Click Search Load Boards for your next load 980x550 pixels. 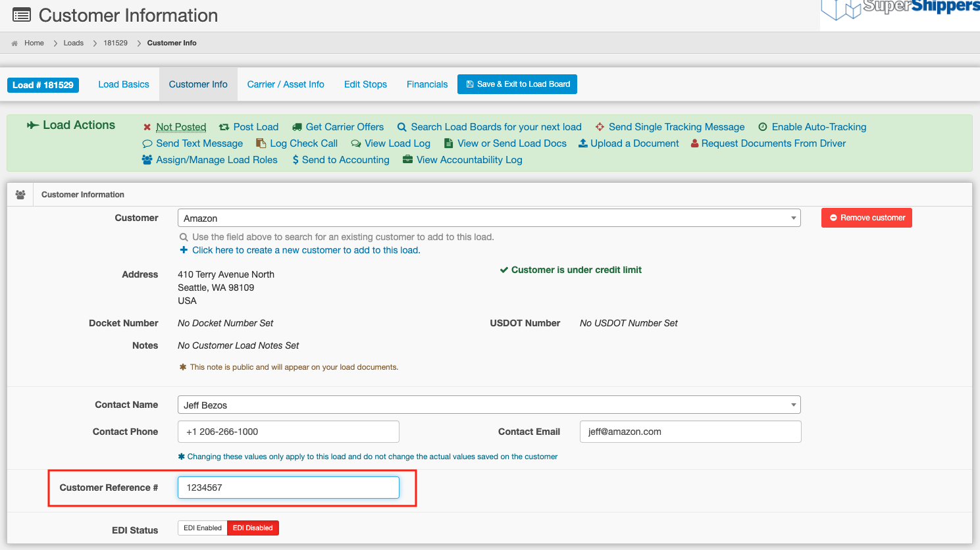[x=496, y=127]
